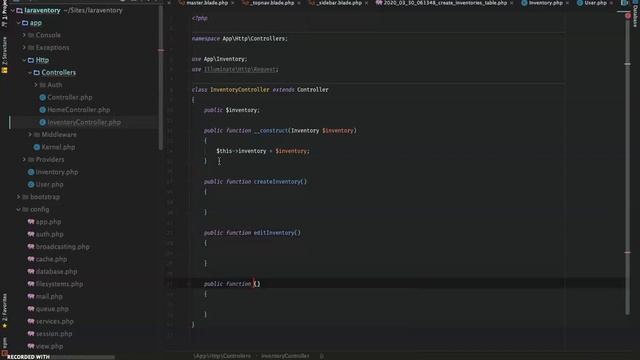Switch to Inventory.php editor tab
Image resolution: width=640 pixels, height=360 pixels.
coord(545,3)
